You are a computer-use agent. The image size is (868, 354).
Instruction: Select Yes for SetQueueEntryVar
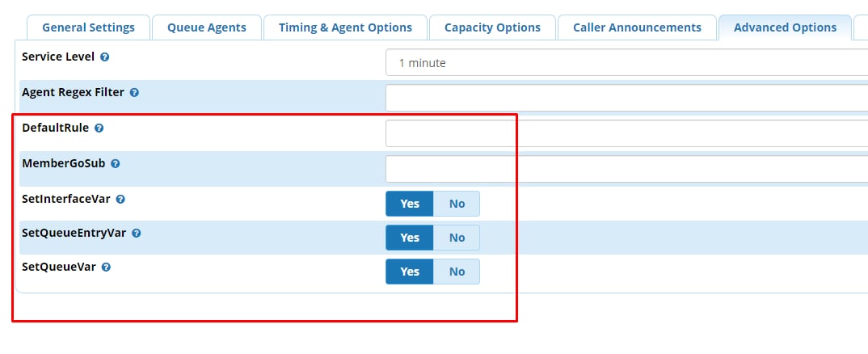(410, 238)
